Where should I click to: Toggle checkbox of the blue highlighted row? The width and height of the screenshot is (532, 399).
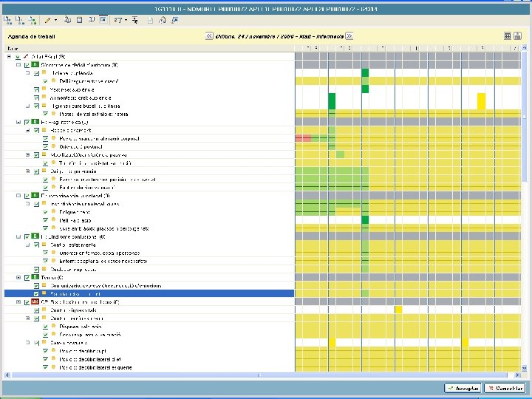click(x=36, y=293)
